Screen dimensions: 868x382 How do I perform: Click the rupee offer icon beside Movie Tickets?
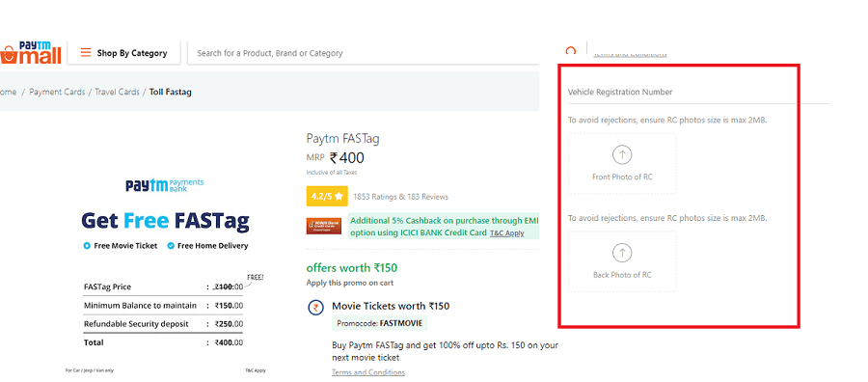click(x=316, y=308)
